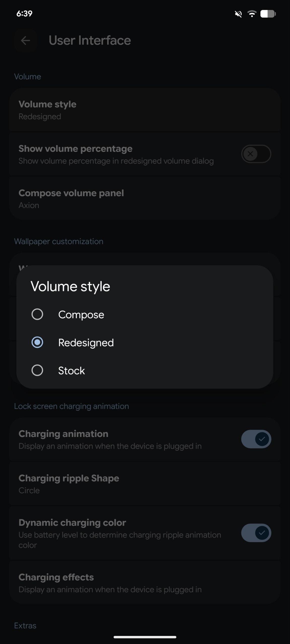290x644 pixels.
Task: Disable the Charging animation switch
Action: pos(256,439)
